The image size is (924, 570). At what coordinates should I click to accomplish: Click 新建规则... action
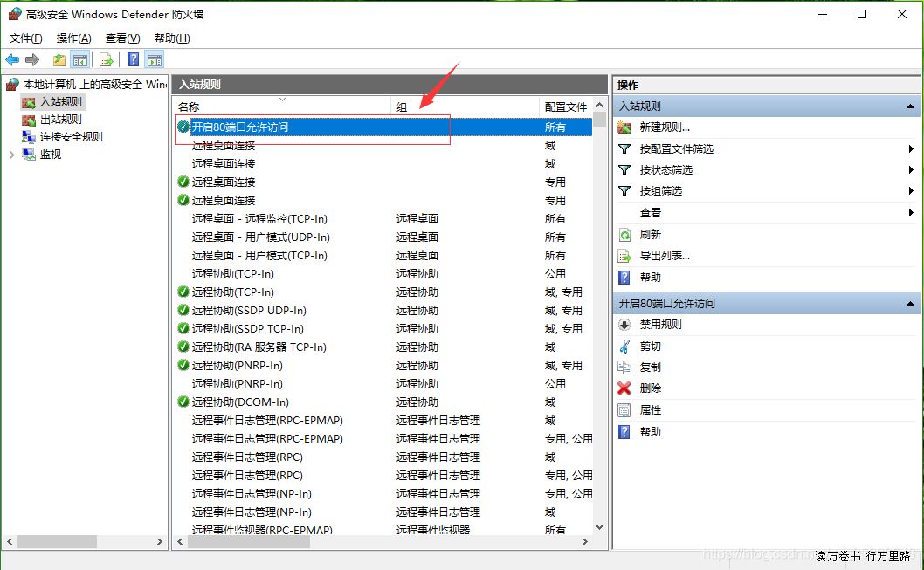[x=665, y=127]
